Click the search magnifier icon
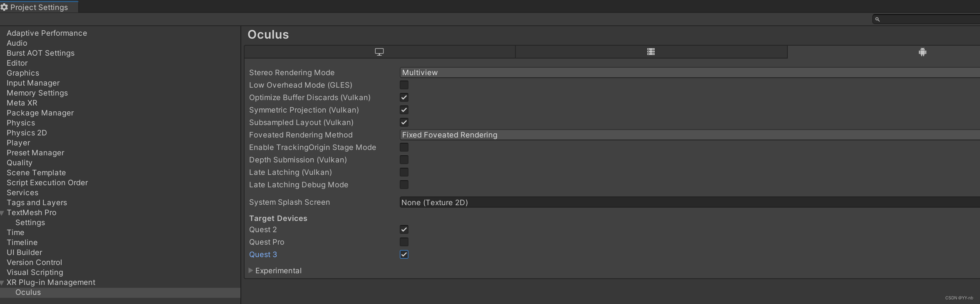Image resolution: width=980 pixels, height=304 pixels. [877, 19]
